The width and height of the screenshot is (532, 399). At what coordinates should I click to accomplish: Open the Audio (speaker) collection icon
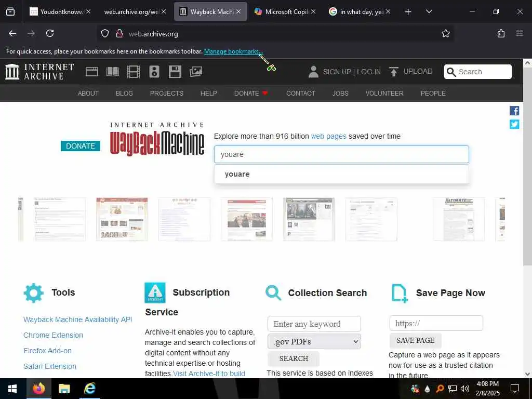pyautogui.click(x=154, y=72)
